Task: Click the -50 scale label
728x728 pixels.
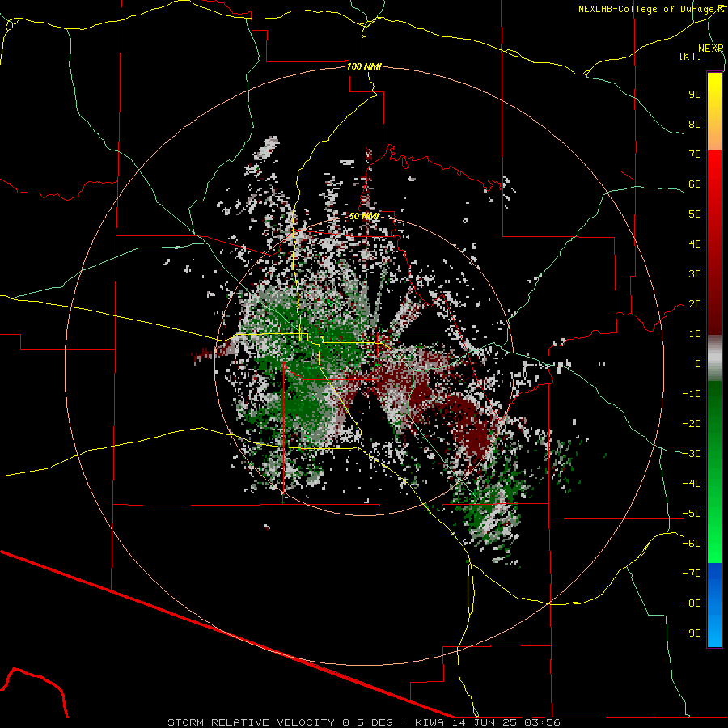Action: tap(692, 514)
